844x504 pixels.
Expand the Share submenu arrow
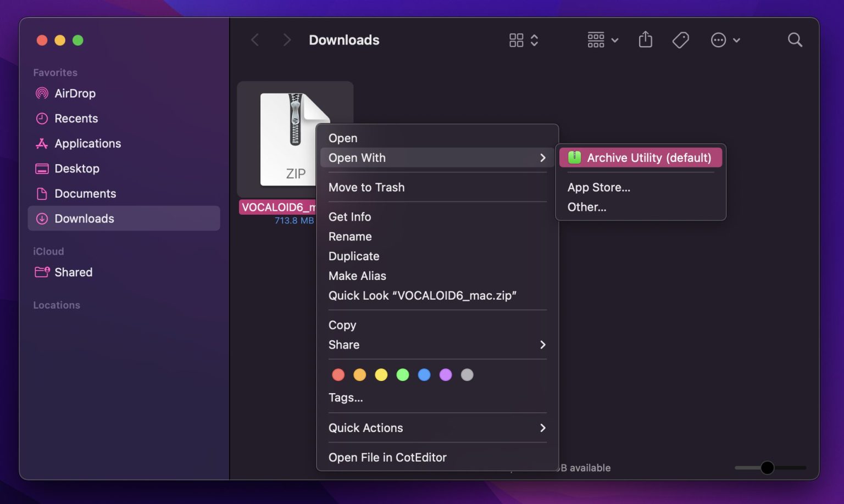click(542, 345)
